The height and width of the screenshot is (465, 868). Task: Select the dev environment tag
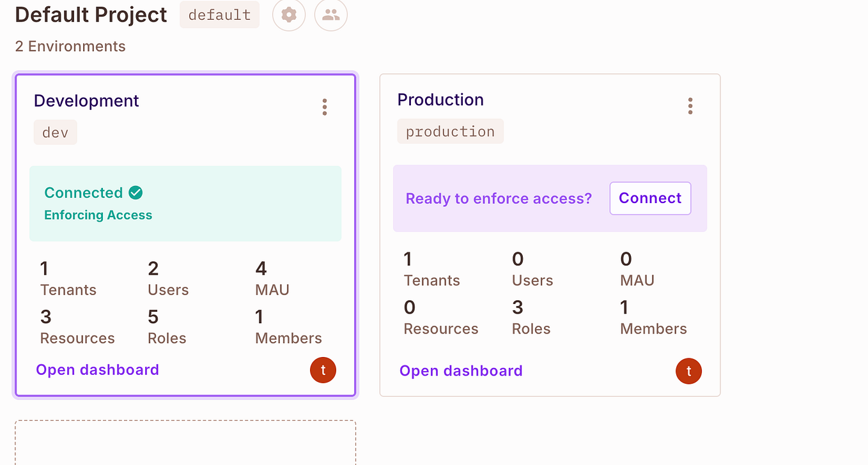55,132
